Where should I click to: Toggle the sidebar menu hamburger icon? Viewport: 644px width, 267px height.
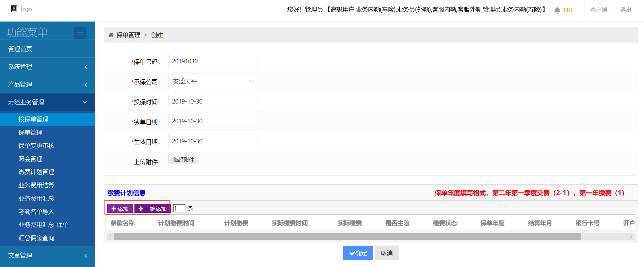pos(80,33)
